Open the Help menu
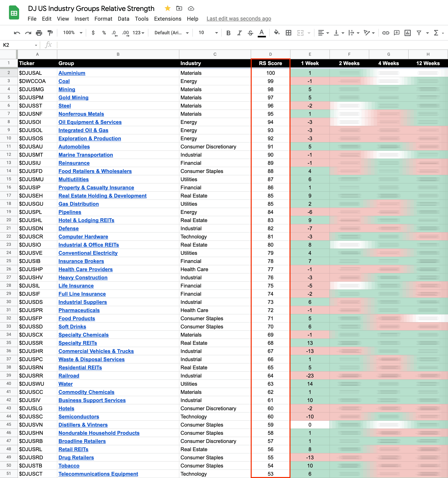This screenshot has width=448, height=478. [x=192, y=19]
